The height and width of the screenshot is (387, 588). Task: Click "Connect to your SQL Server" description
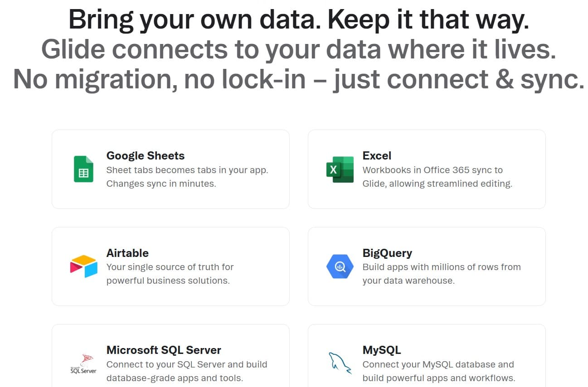point(186,365)
